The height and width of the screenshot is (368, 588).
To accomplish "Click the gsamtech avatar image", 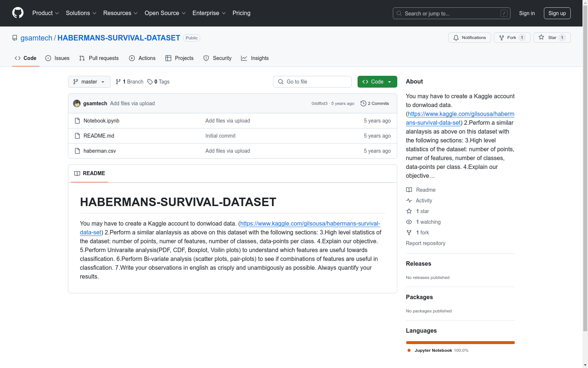I will 77,103.
